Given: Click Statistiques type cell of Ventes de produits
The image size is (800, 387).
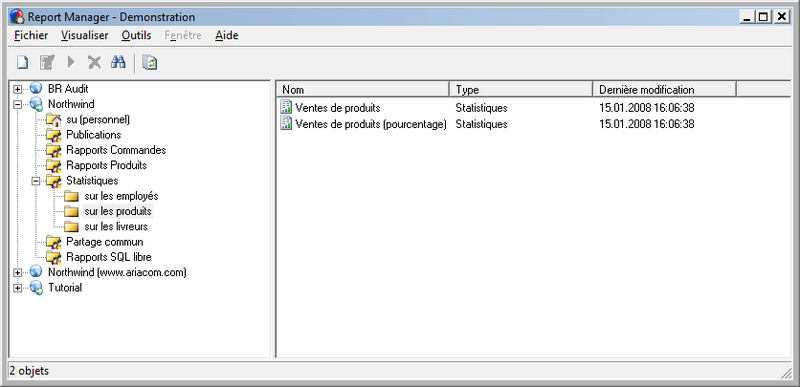Looking at the screenshot, I should click(x=482, y=108).
